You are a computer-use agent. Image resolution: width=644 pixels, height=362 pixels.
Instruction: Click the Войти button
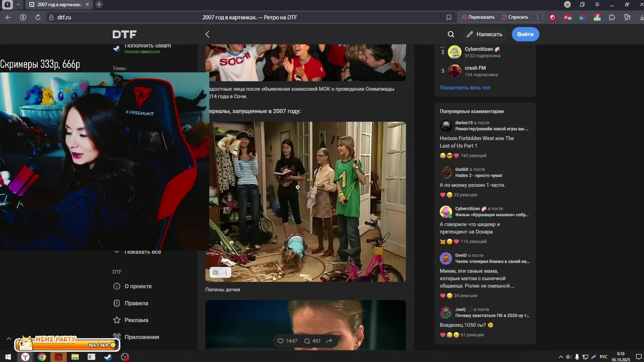point(525,34)
